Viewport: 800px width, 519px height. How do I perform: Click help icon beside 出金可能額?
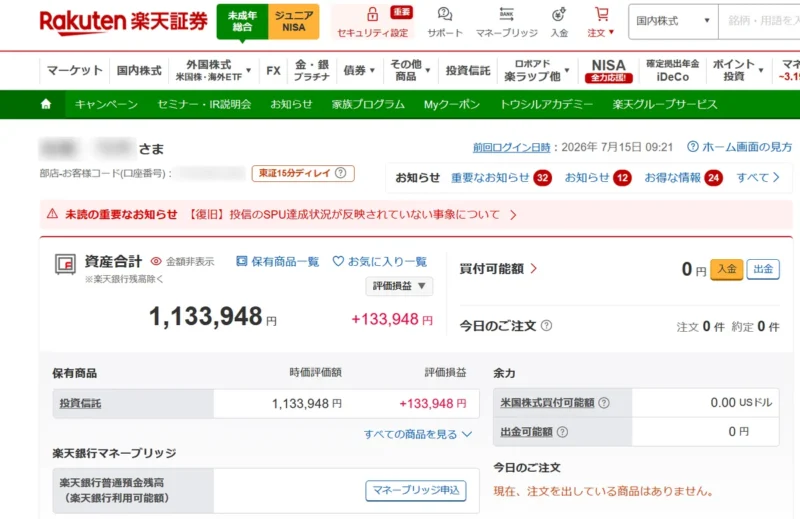click(x=562, y=432)
